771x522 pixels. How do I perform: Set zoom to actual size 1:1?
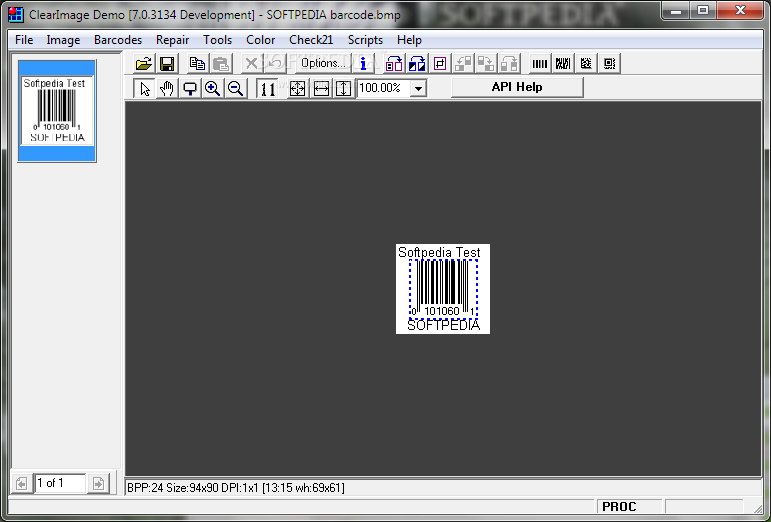pos(267,88)
